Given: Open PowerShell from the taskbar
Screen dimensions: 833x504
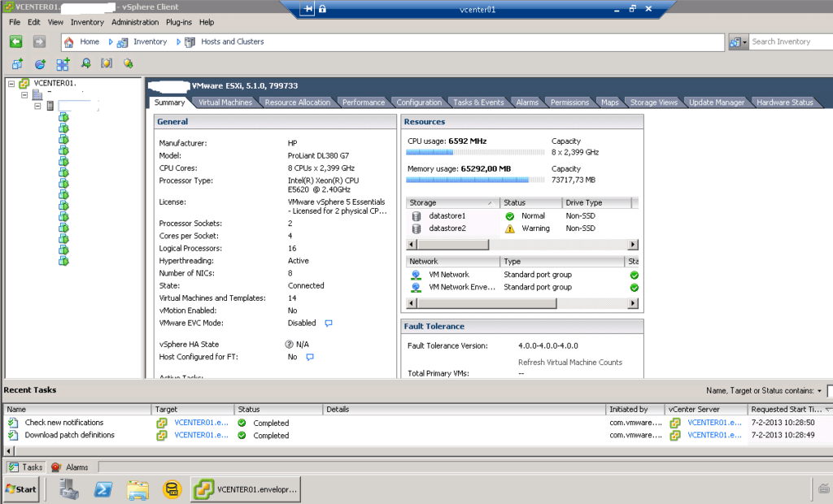Looking at the screenshot, I should pyautogui.click(x=103, y=489).
